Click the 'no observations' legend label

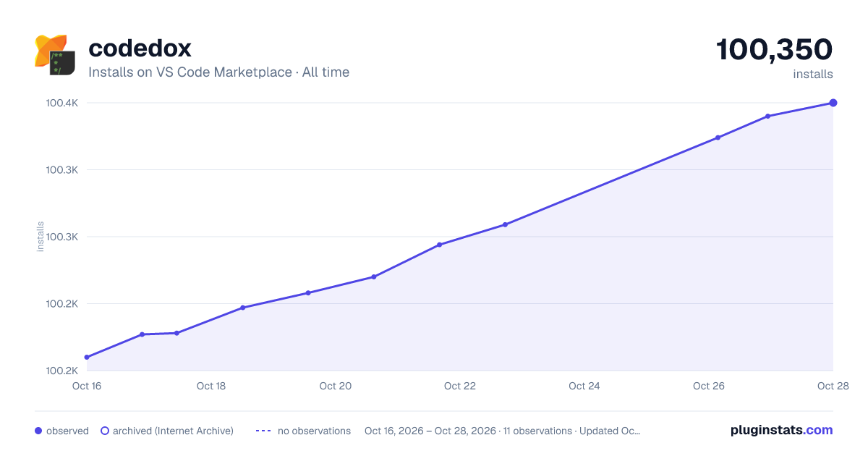314,431
